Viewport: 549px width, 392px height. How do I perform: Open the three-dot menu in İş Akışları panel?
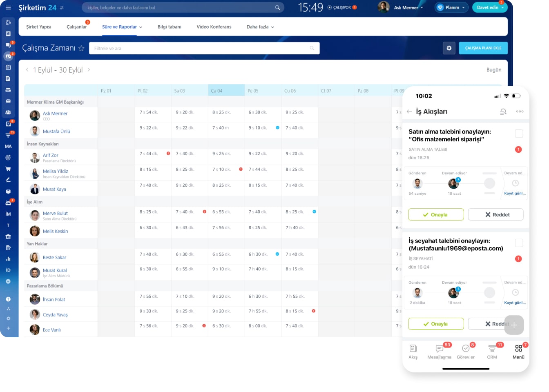(x=520, y=111)
